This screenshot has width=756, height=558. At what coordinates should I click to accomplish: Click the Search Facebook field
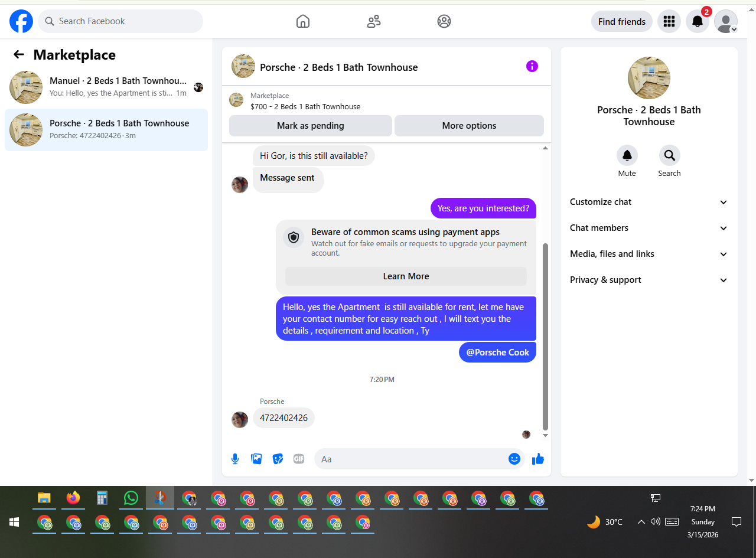click(x=120, y=21)
